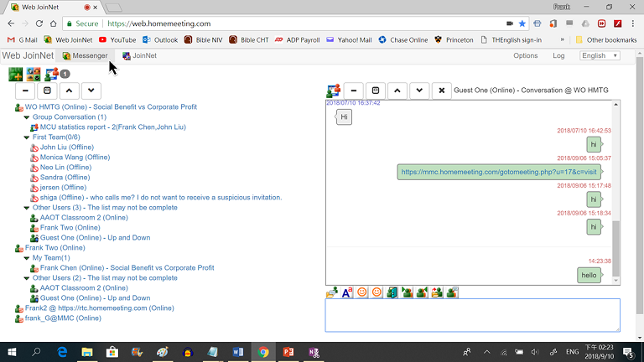Collapse the My Team(1) group

tap(27, 258)
